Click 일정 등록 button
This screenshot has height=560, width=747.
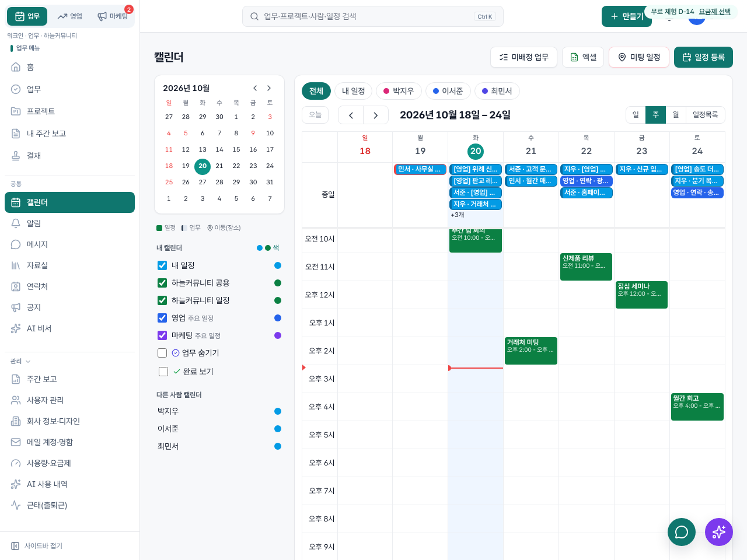pos(703,57)
